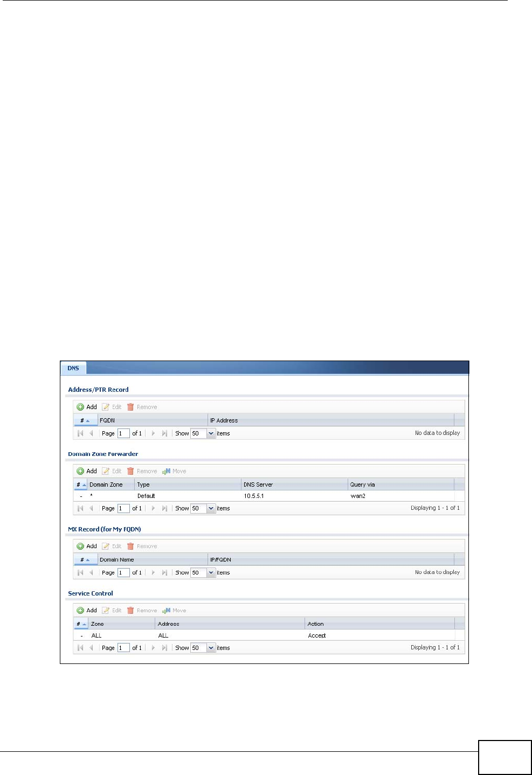Go to last page in Address/PTR Record pager

pyautogui.click(x=164, y=433)
